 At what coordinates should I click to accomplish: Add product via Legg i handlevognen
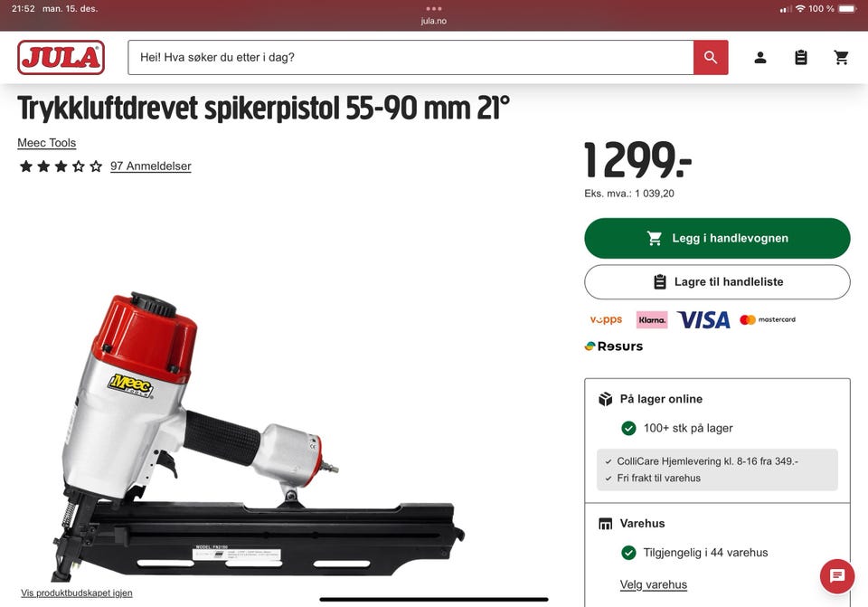coord(717,238)
